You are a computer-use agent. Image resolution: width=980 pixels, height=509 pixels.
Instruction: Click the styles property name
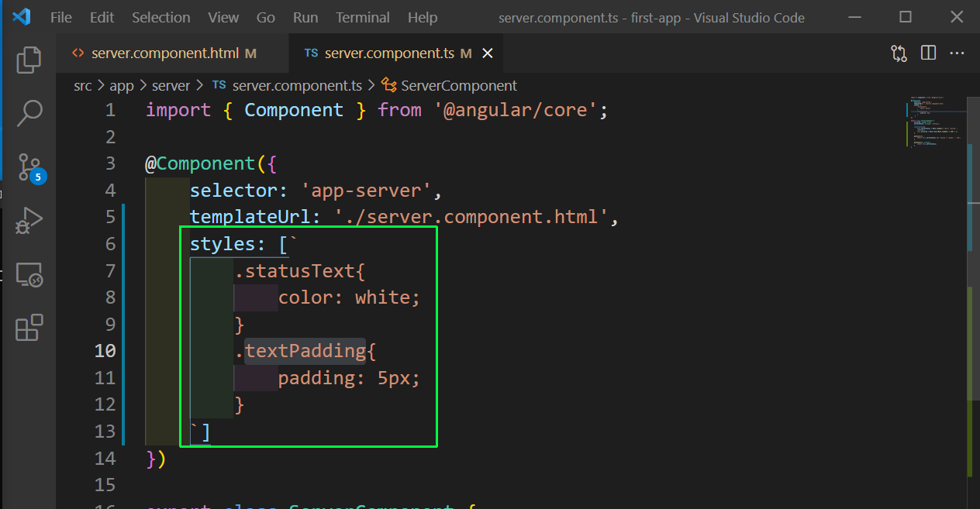[223, 244]
